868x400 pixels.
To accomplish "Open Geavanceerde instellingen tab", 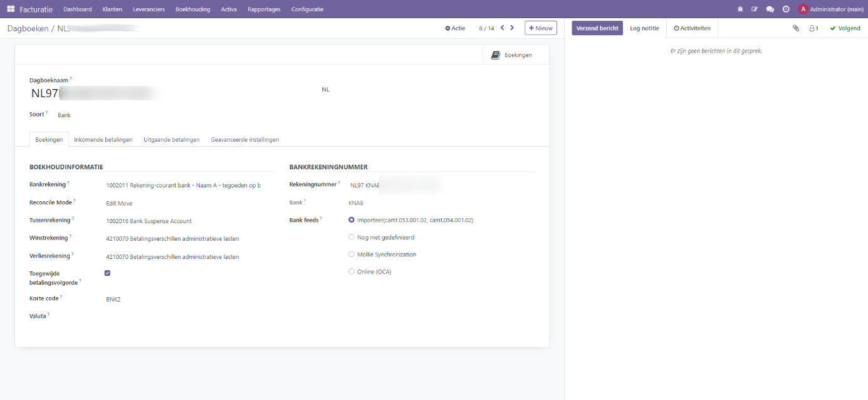I will pos(244,140).
